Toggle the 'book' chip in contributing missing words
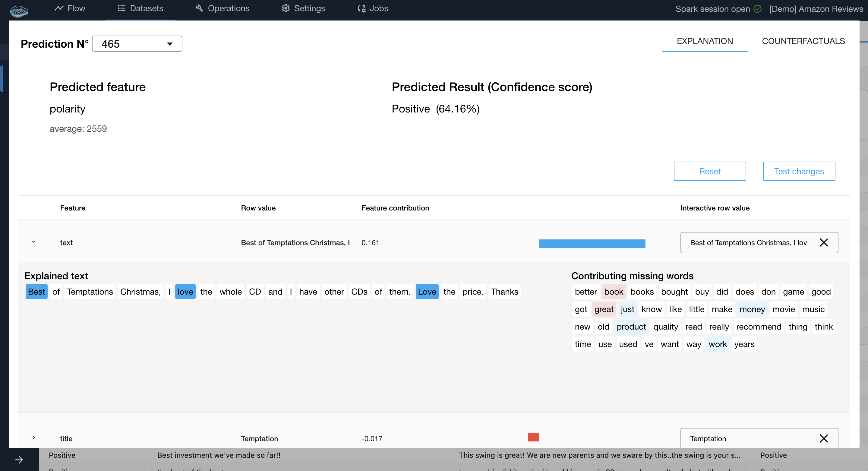This screenshot has height=471, width=868. tap(614, 291)
